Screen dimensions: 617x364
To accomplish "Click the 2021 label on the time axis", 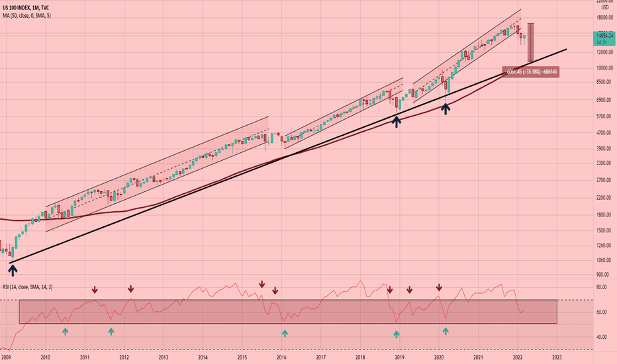I will tap(478, 357).
